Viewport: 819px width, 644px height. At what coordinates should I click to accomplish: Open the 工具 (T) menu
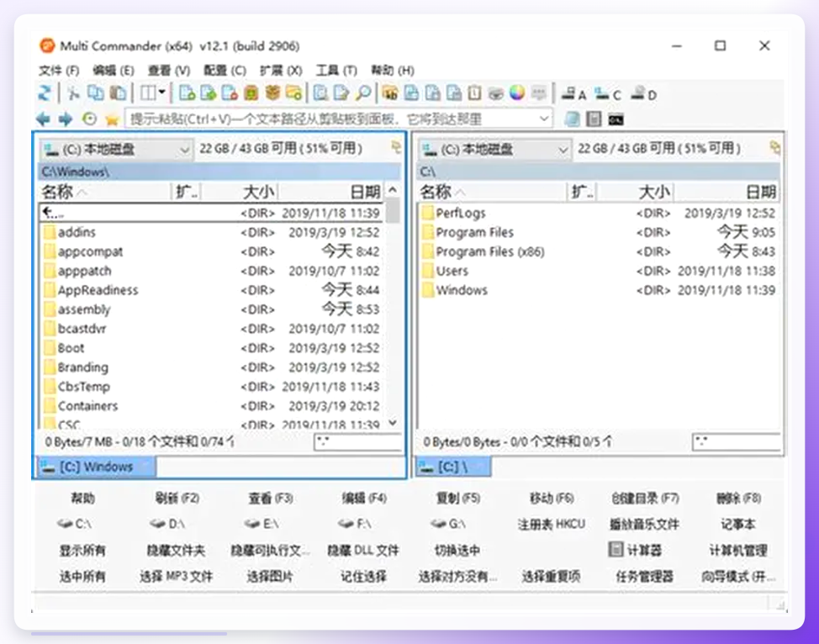point(336,70)
